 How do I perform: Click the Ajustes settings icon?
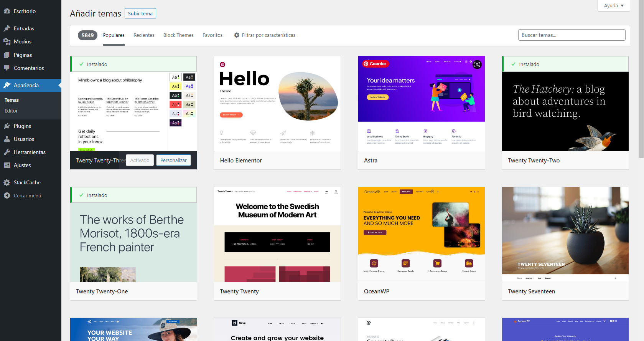[x=7, y=165]
